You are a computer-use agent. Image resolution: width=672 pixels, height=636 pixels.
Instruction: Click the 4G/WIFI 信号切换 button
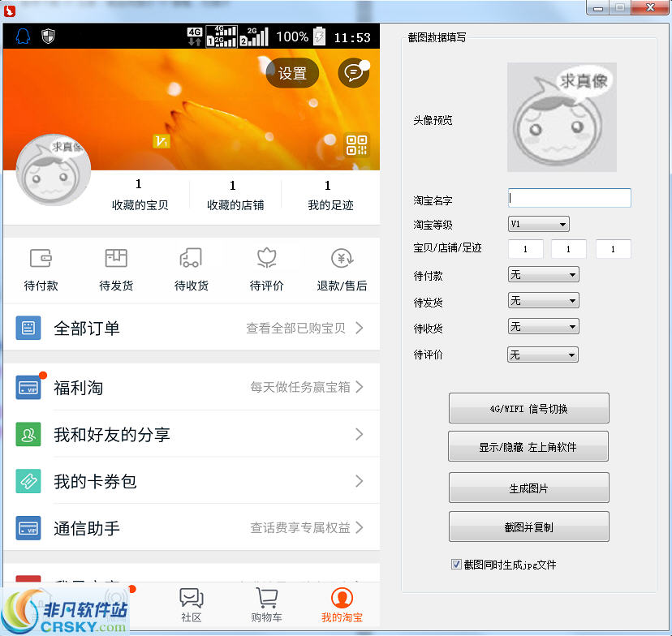pyautogui.click(x=529, y=409)
